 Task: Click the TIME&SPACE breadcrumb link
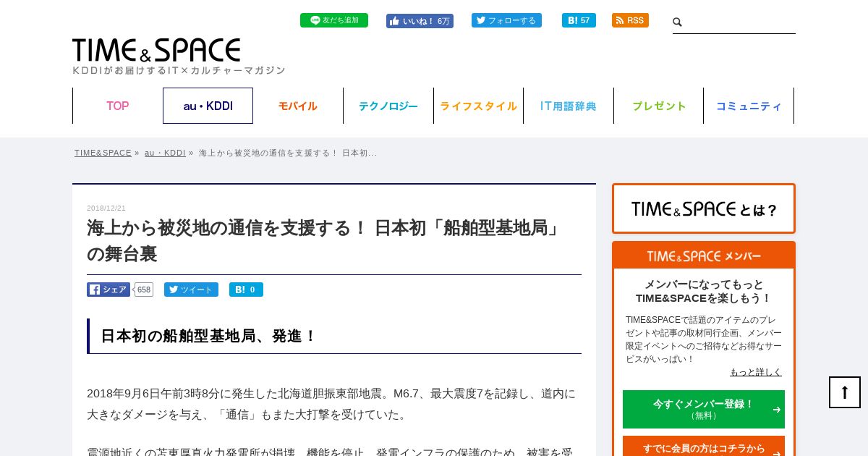pos(103,153)
